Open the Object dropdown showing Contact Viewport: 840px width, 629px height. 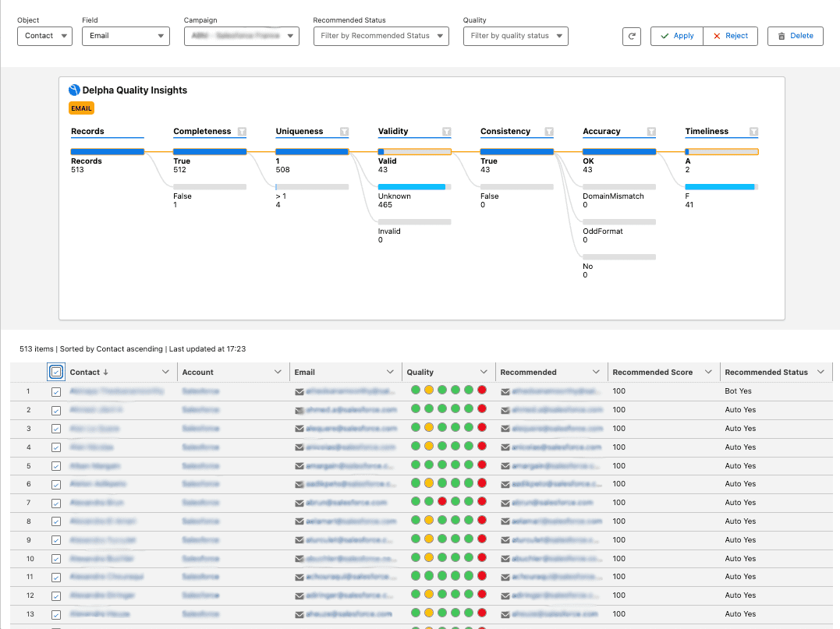[x=44, y=36]
